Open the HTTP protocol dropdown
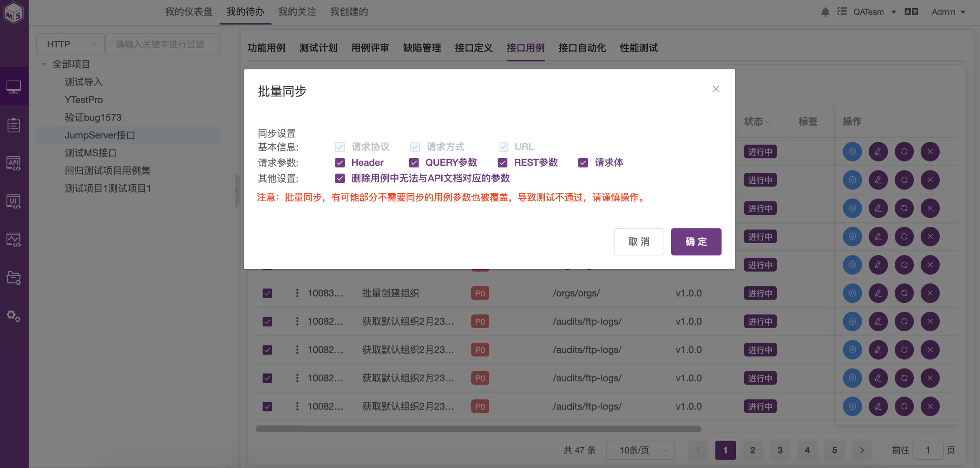The image size is (980, 468). (x=70, y=44)
